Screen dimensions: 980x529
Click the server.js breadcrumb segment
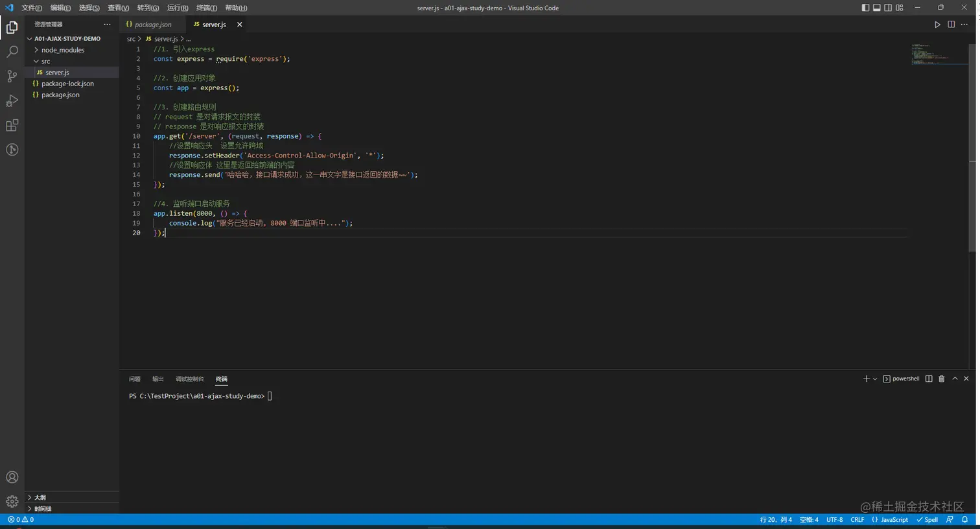[166, 39]
